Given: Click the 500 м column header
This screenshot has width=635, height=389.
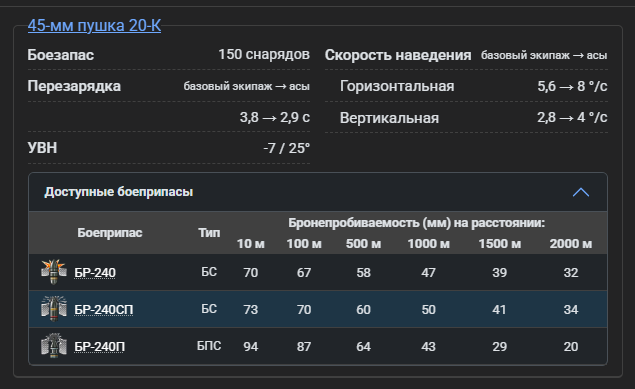Looking at the screenshot, I should tap(363, 244).
